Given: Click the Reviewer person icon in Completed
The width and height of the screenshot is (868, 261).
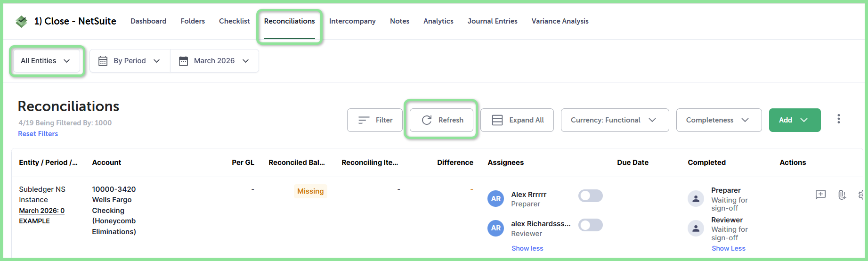Looking at the screenshot, I should coord(696,228).
